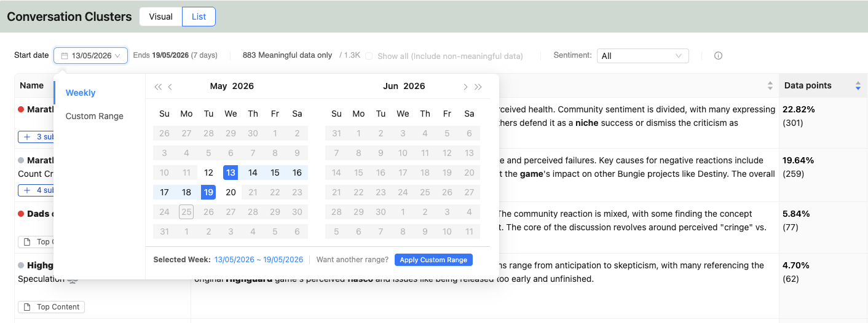Select May 12 in calendar

pos(208,173)
